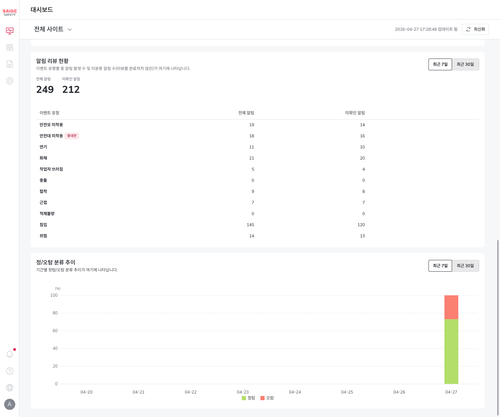Select the 안전모 미착용 row
The width and height of the screenshot is (500, 417).
coord(257,125)
